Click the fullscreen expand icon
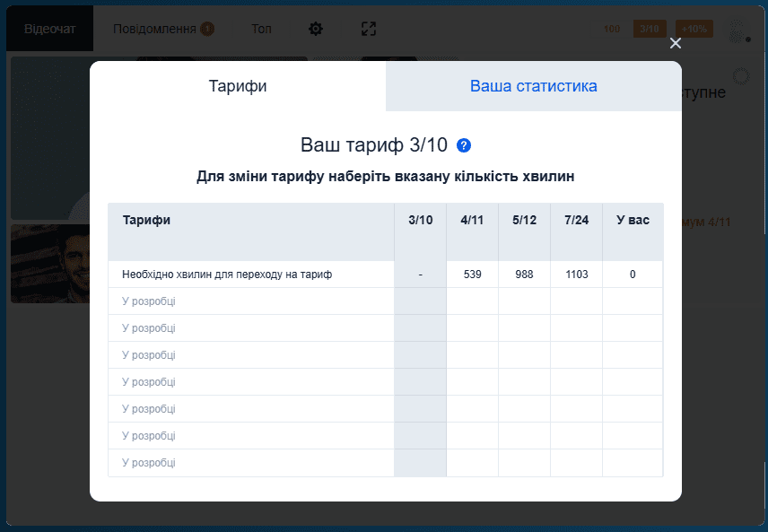 point(369,28)
